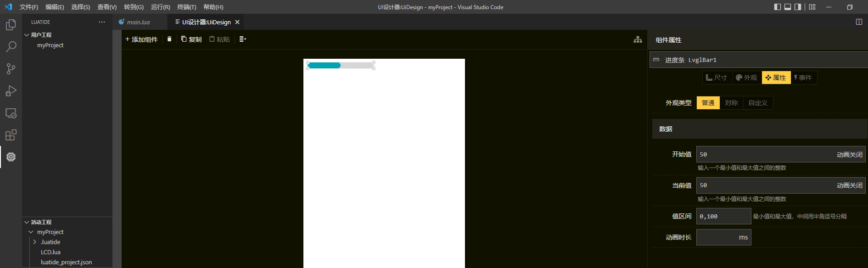Click the 值区间 input field

[x=724, y=216]
